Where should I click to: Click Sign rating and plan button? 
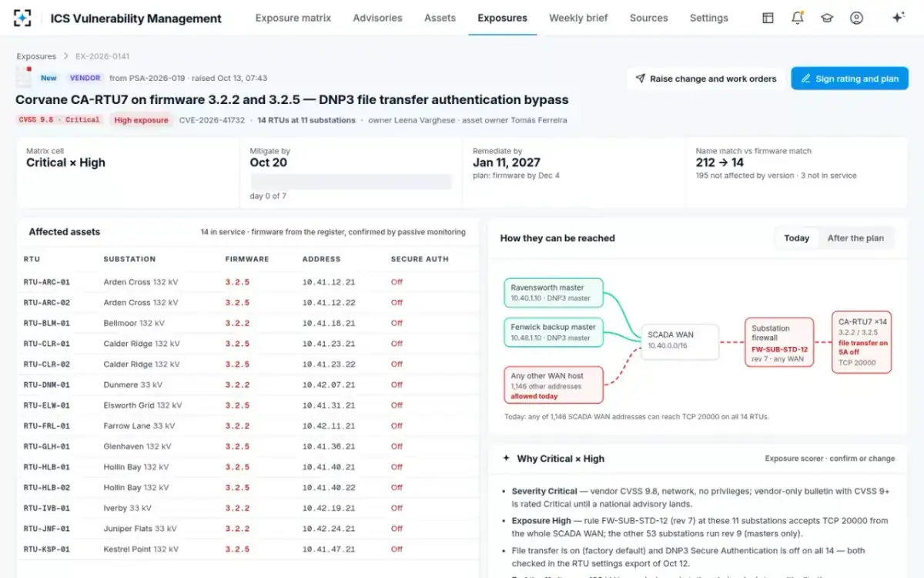[849, 79]
